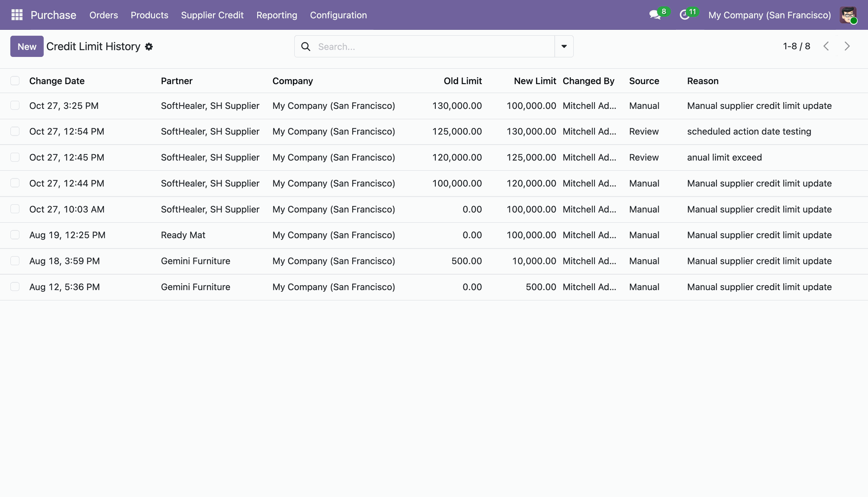Image resolution: width=868 pixels, height=497 pixels.
Task: Sort by Source column header
Action: coord(644,81)
